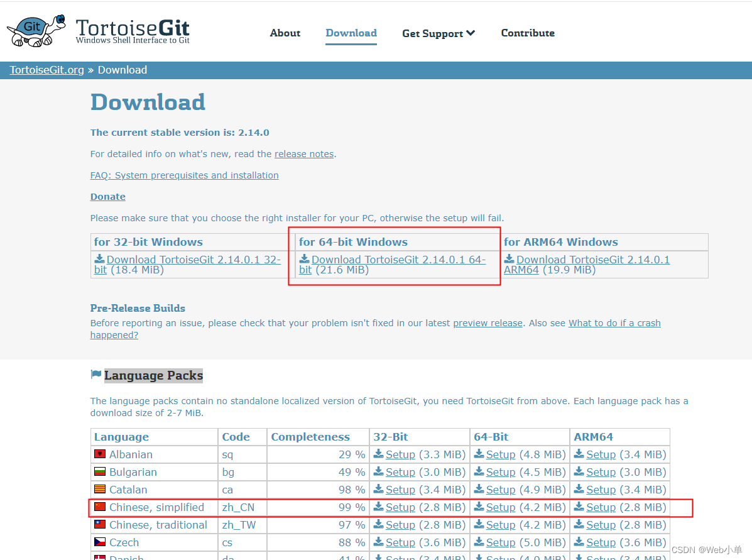Select the Download nav tab
Viewport: 752px width, 560px height.
351,33
